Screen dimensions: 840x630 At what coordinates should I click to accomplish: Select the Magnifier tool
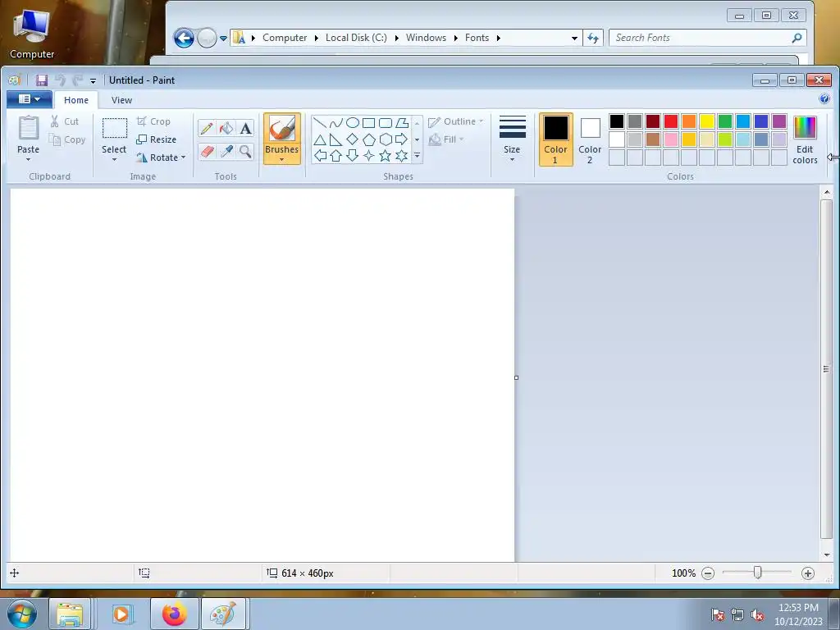coord(245,151)
